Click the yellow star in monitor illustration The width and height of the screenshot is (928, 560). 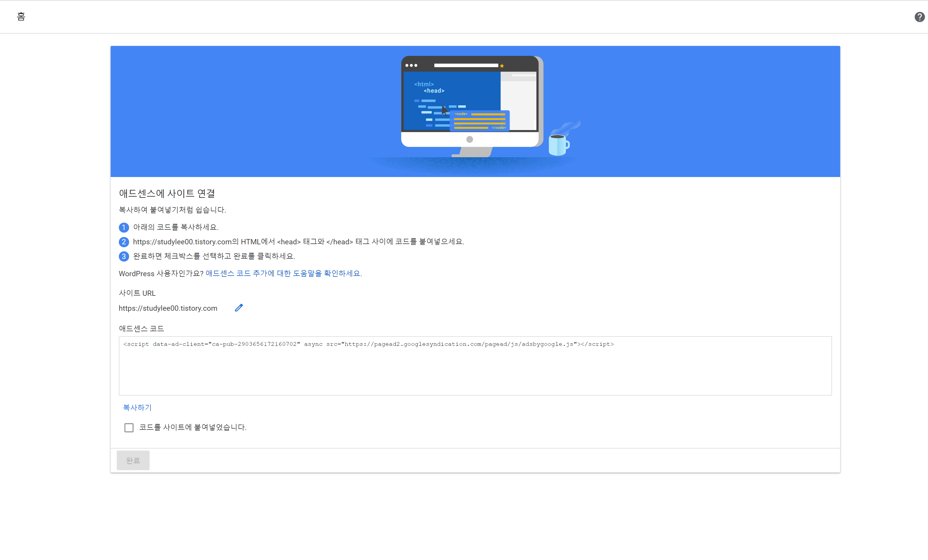(502, 66)
